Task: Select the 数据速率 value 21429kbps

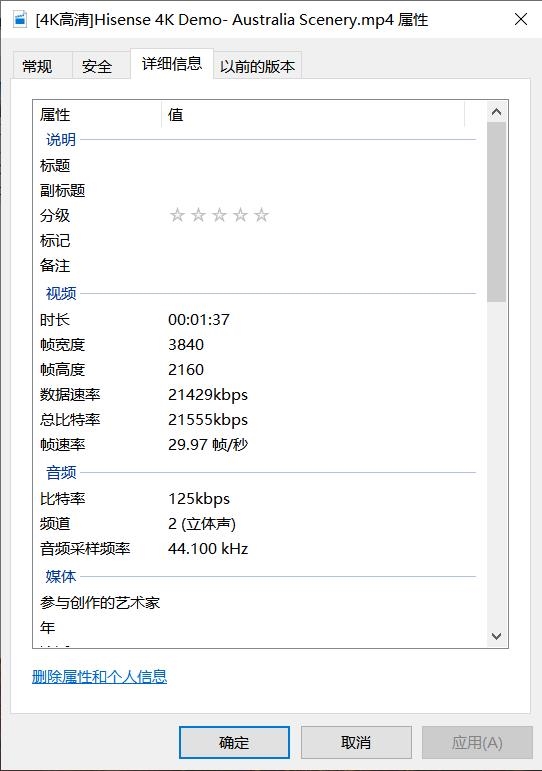Action: coord(208,395)
